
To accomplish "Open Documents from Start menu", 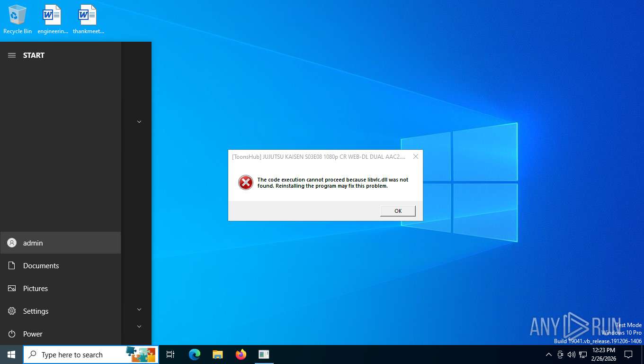I will [61, 265].
